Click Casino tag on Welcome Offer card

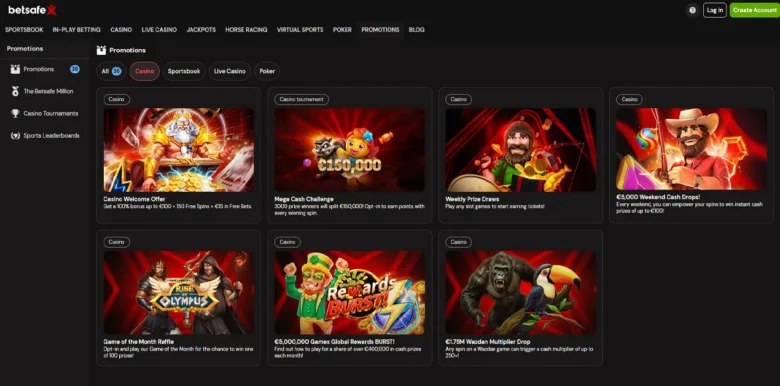point(117,99)
